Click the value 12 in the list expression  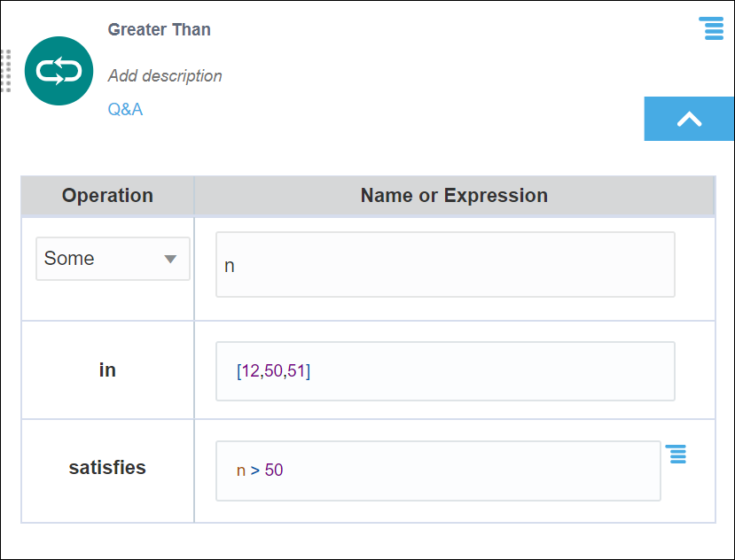coord(250,371)
